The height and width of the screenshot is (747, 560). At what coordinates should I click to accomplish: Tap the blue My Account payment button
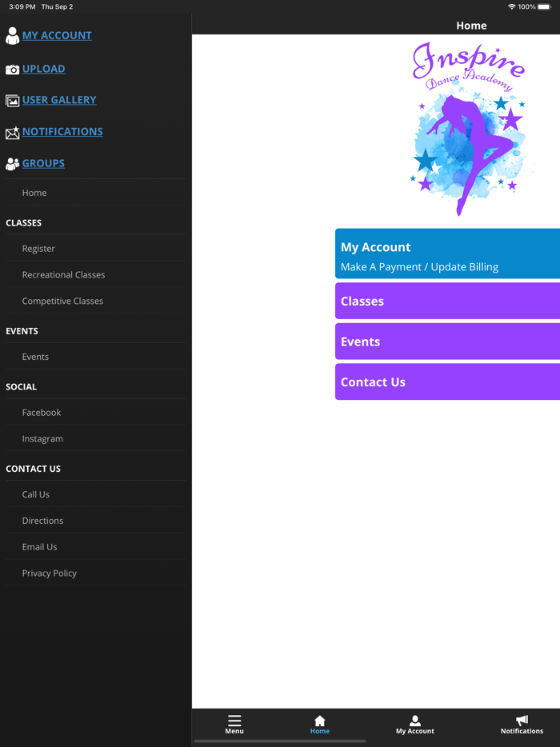[x=447, y=254]
